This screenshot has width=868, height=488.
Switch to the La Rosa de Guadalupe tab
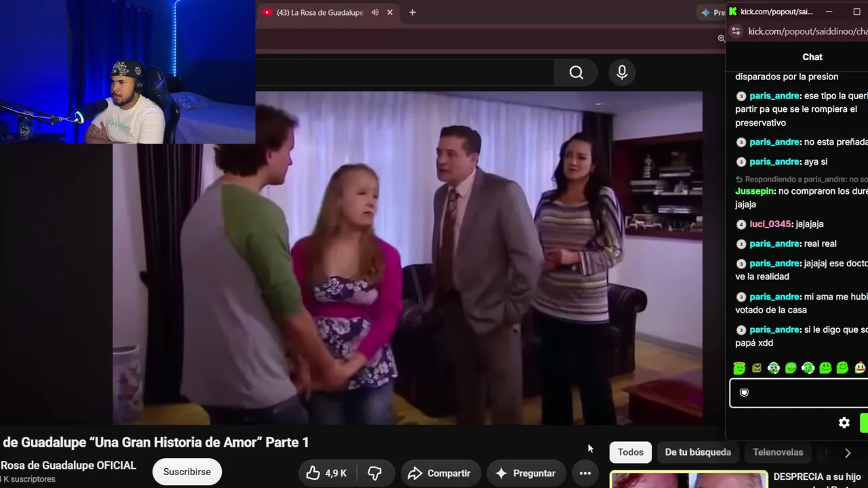320,12
